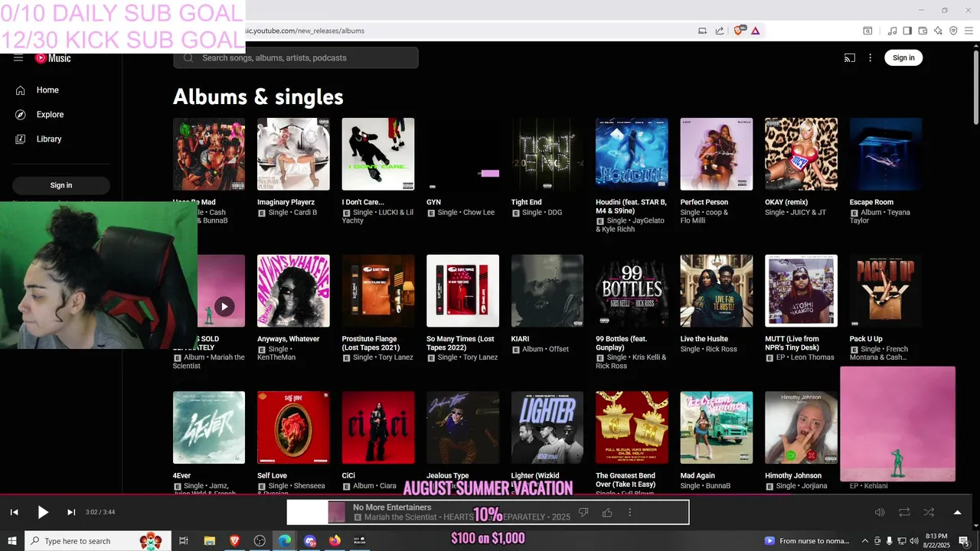Skip to the next track
Screen dimensions: 980x551
(71, 512)
